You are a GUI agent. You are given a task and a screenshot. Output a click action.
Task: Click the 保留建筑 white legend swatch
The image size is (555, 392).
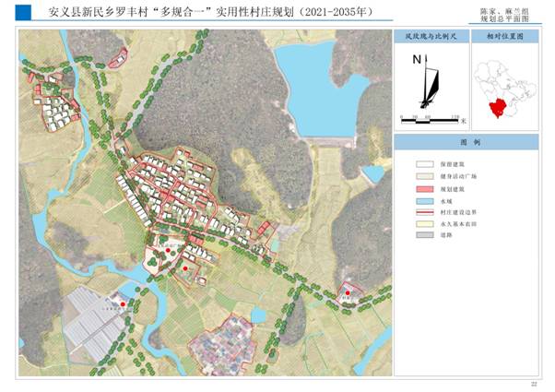425,164
